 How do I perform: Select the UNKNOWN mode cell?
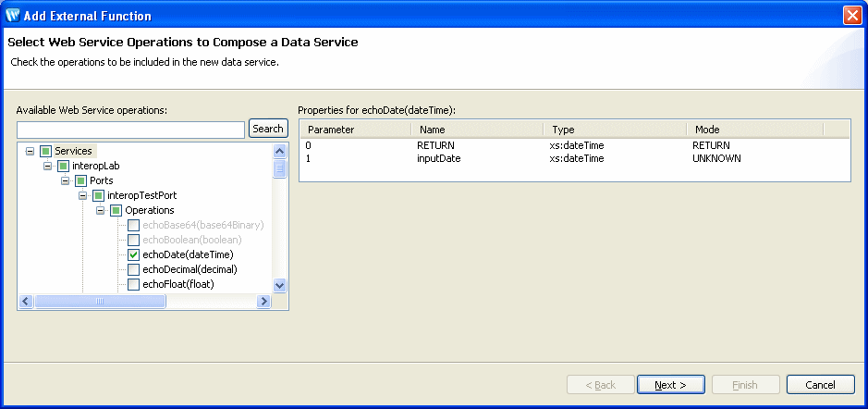[716, 158]
